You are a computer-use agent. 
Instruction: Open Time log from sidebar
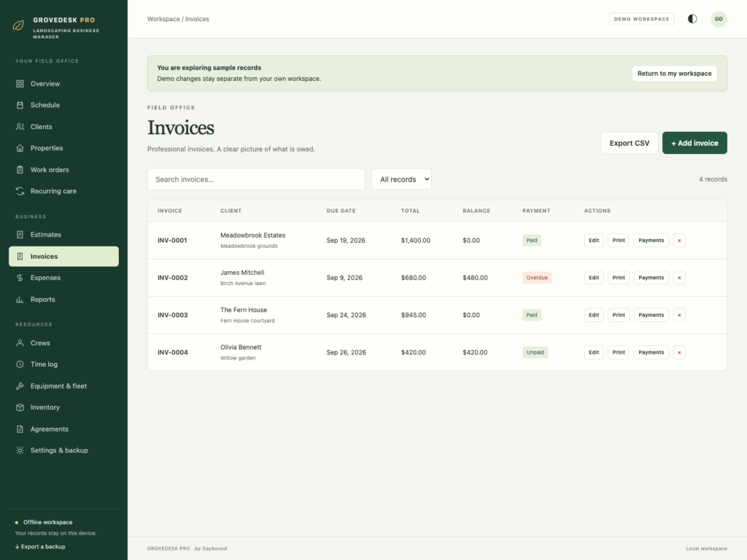coord(64,365)
